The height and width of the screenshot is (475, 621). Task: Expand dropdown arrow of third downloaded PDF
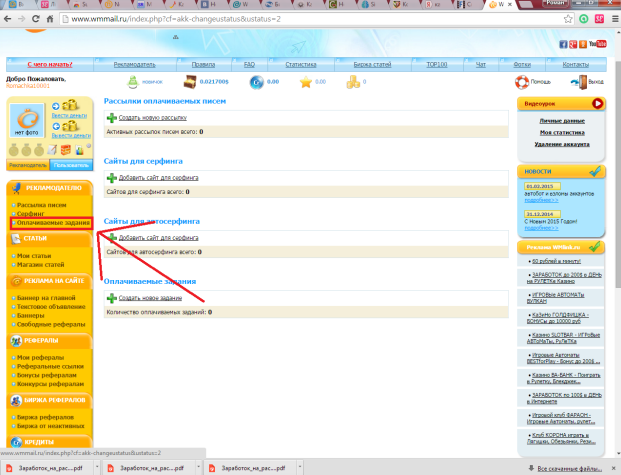coord(300,467)
